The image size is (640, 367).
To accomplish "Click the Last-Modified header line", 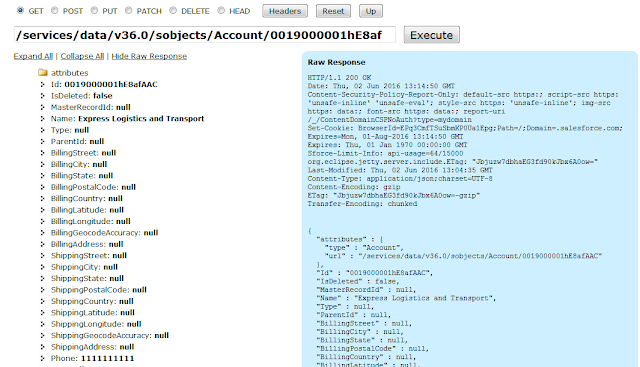I will tap(400, 170).
